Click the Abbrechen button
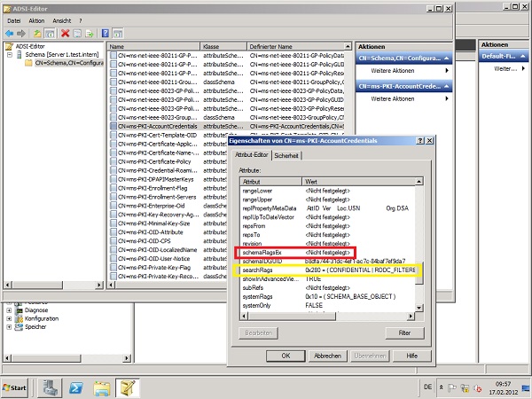This screenshot has height=399, width=532. coord(327,356)
